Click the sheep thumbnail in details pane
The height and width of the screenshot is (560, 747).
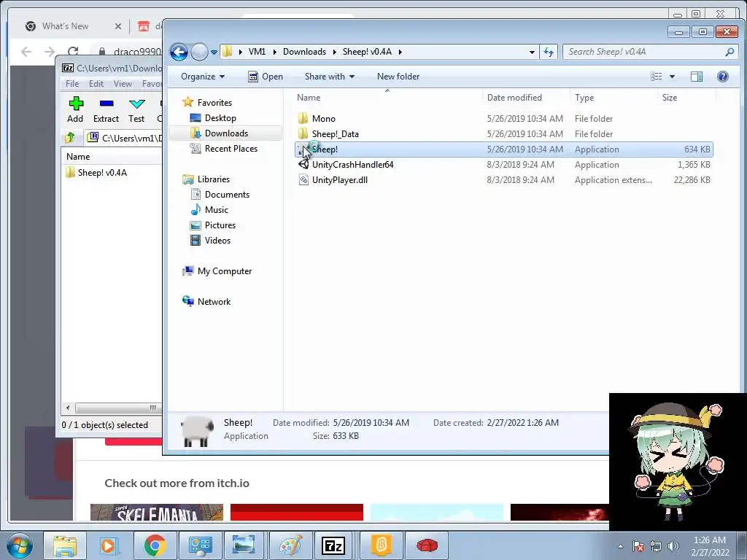(x=197, y=430)
